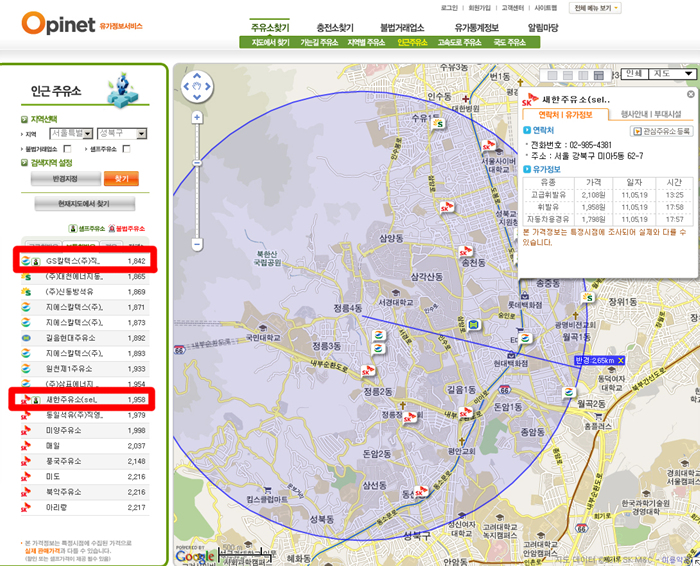This screenshot has width=700, height=566.
Task: Remove the 반경 2.65km radius label with X
Action: pyautogui.click(x=620, y=360)
